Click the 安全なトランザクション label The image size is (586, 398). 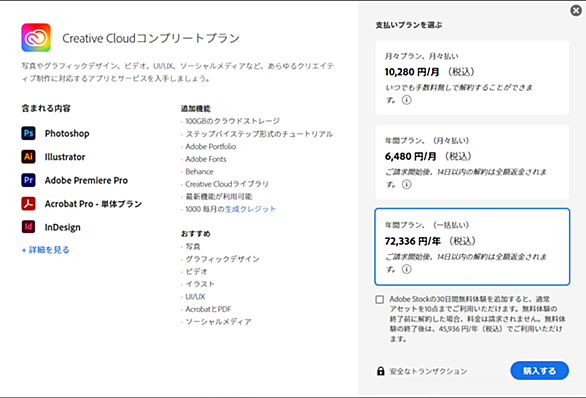(x=428, y=371)
